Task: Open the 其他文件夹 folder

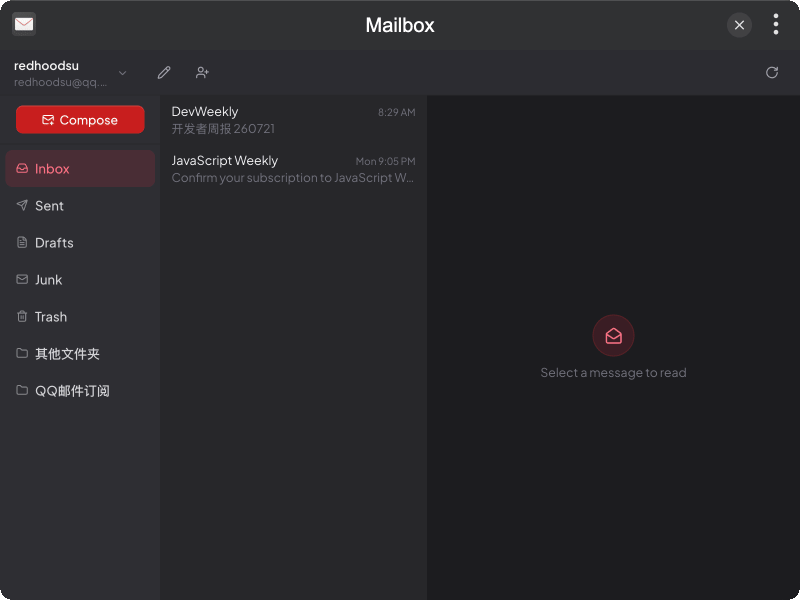Action: point(80,354)
